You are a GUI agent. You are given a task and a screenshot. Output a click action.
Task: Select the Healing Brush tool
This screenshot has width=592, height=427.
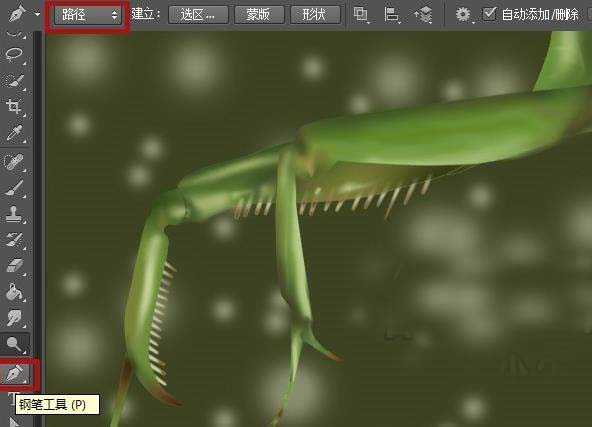(x=14, y=162)
